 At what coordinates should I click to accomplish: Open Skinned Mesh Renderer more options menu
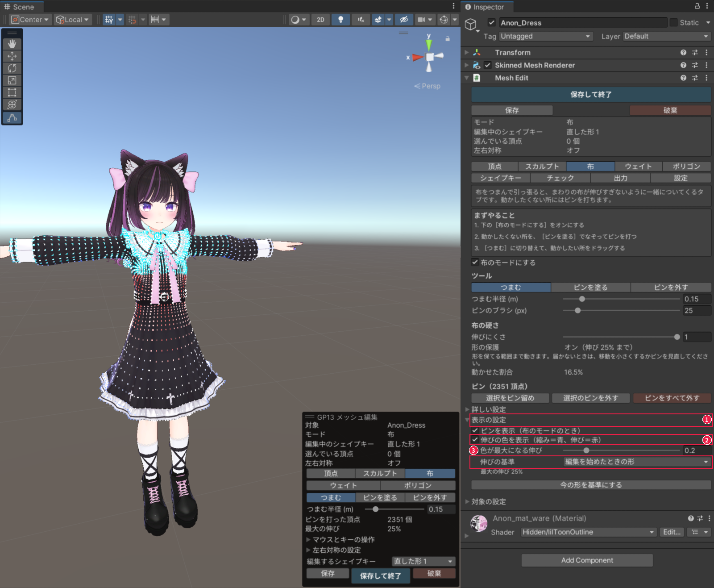tap(706, 65)
